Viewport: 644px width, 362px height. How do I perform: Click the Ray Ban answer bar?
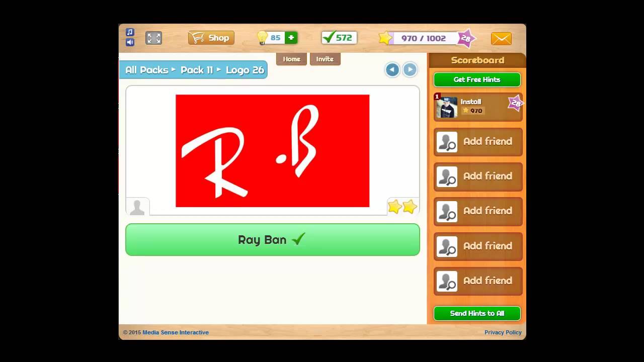click(x=272, y=240)
